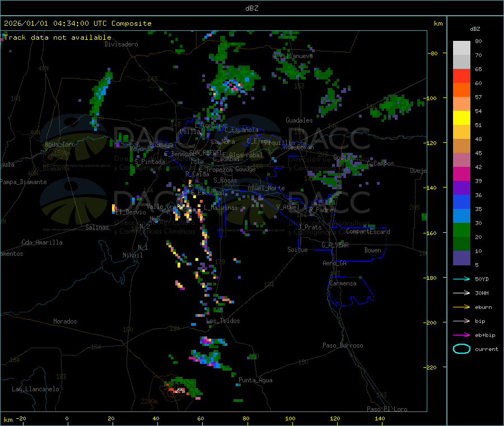The height and width of the screenshot is (426, 504).
Task: Click the Los_Toldos map label
Action: (x=223, y=321)
